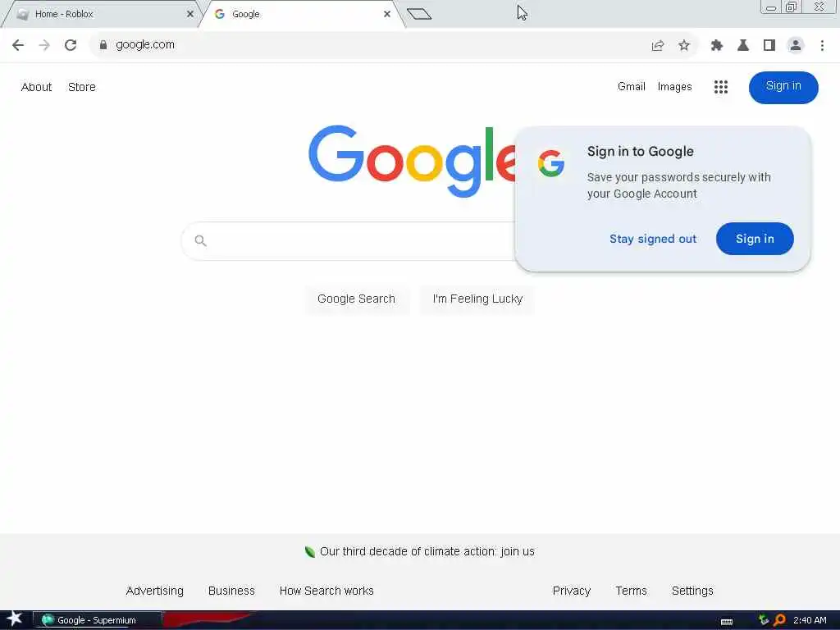Screen dimensions: 840x630
Task: Open the Extensions puzzle icon
Action: [717, 46]
